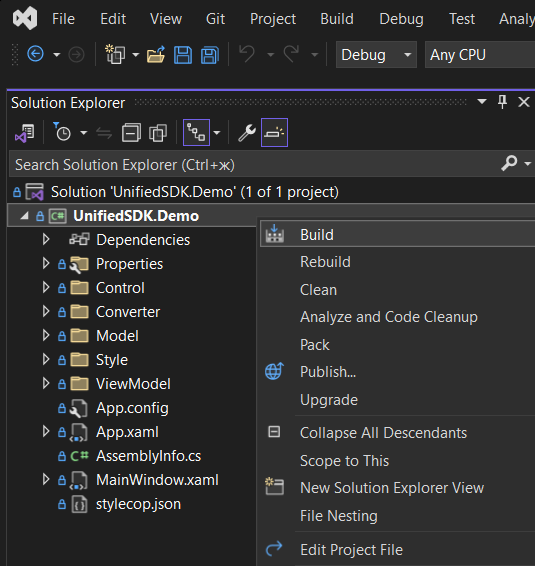The height and width of the screenshot is (566, 535).
Task: Open the Debug configuration dropdown
Action: point(376,55)
